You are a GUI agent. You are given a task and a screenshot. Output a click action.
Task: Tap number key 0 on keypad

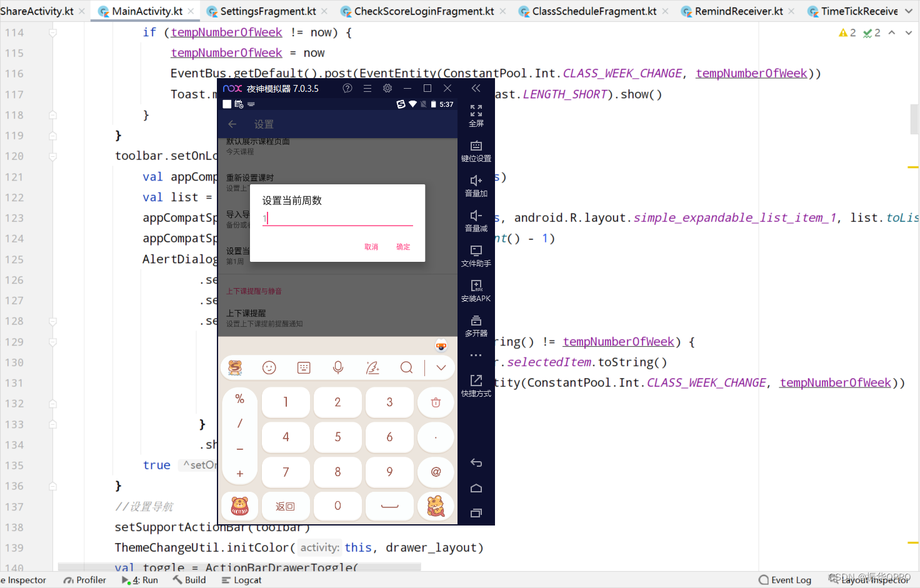tap(337, 506)
